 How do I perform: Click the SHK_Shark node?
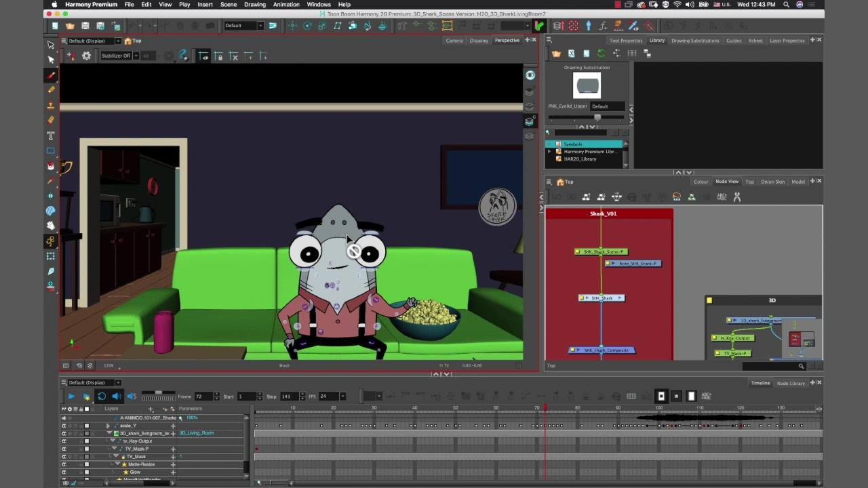(601, 298)
